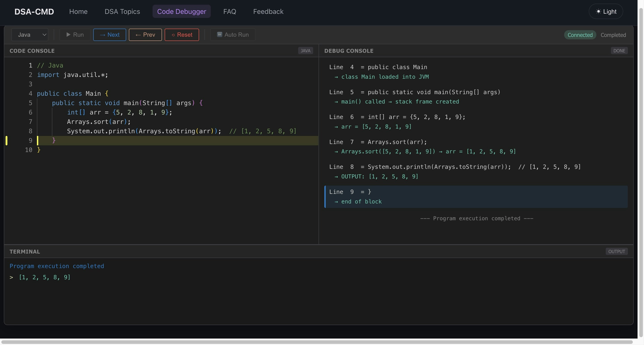The width and height of the screenshot is (644, 345).
Task: Open the Feedback page
Action: 268,11
